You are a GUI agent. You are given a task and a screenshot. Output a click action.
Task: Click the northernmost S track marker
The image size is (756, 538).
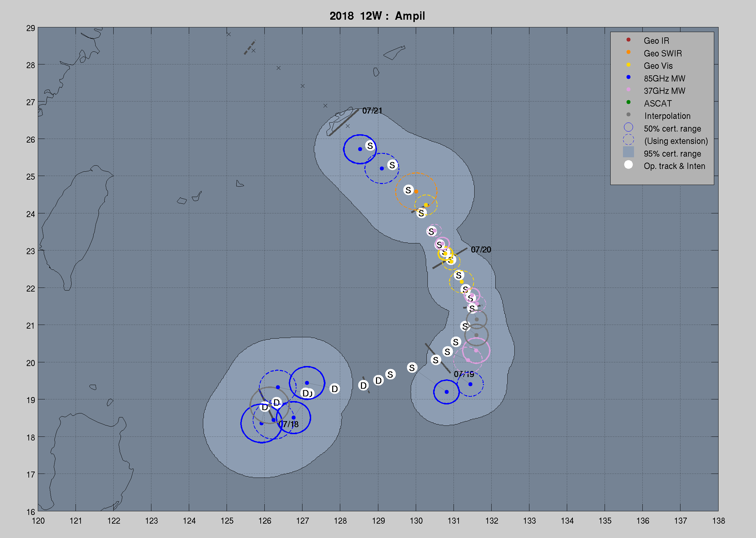tap(370, 146)
